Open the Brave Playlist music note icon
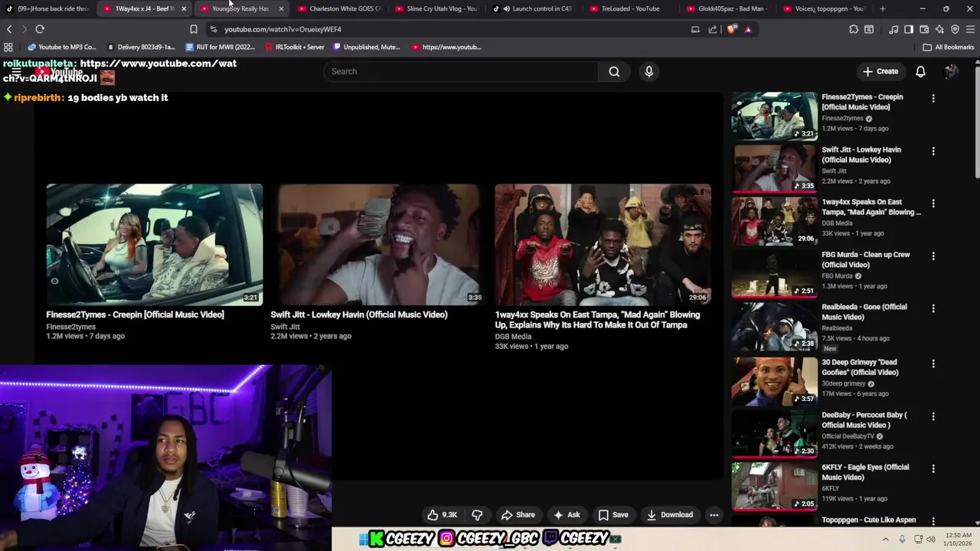 pyautogui.click(x=893, y=29)
